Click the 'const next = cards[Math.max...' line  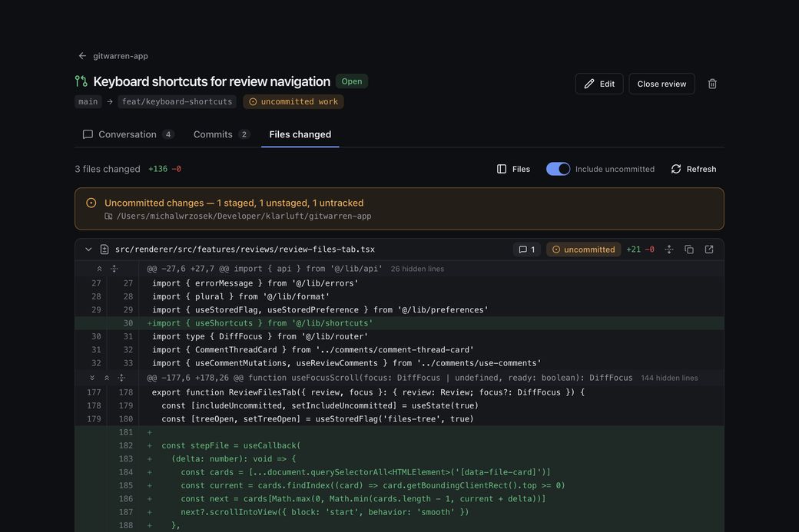(x=399, y=499)
